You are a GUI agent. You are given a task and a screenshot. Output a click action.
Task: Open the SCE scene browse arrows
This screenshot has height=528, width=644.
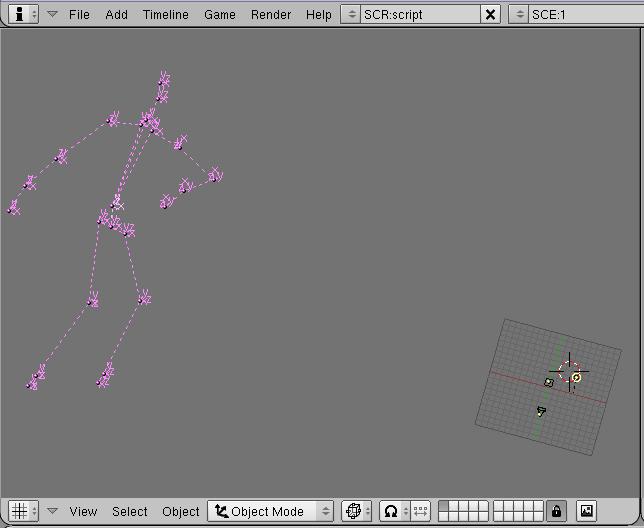(x=519, y=14)
